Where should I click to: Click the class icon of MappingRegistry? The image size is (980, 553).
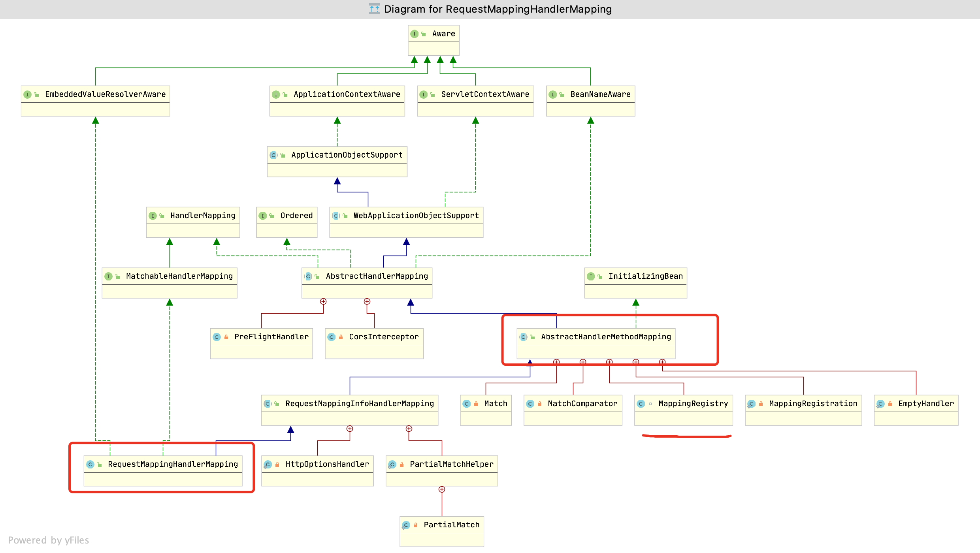(x=641, y=404)
